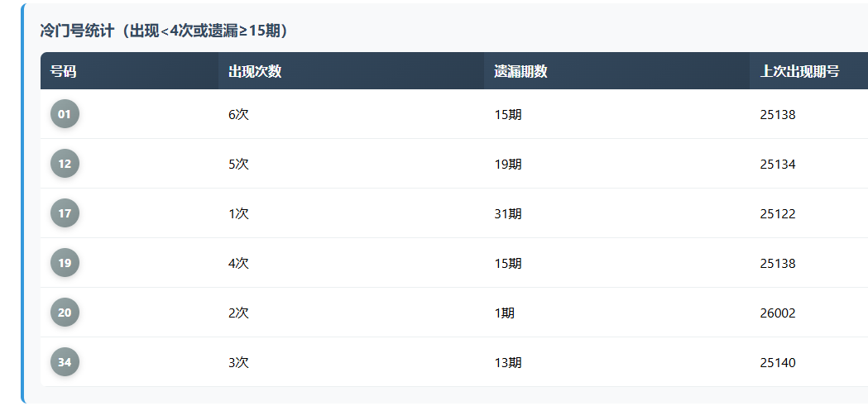This screenshot has width=868, height=406.
Task: Click the number 01 ball badge
Action: pos(65,114)
